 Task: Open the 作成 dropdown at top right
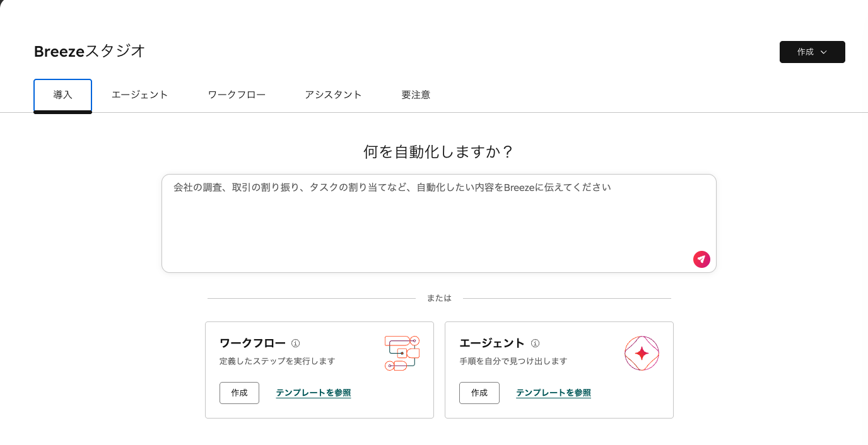812,52
